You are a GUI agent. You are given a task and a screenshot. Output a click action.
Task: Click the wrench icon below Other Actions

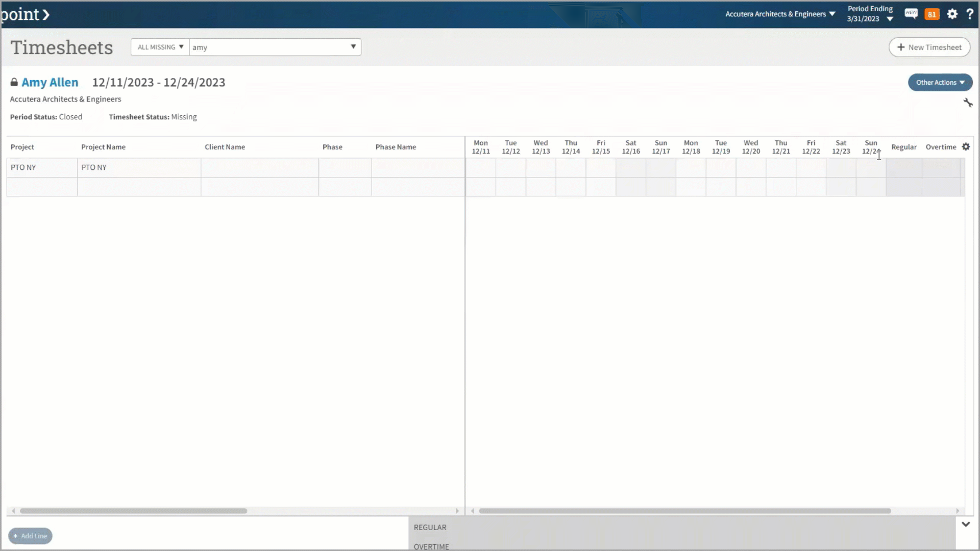point(968,103)
